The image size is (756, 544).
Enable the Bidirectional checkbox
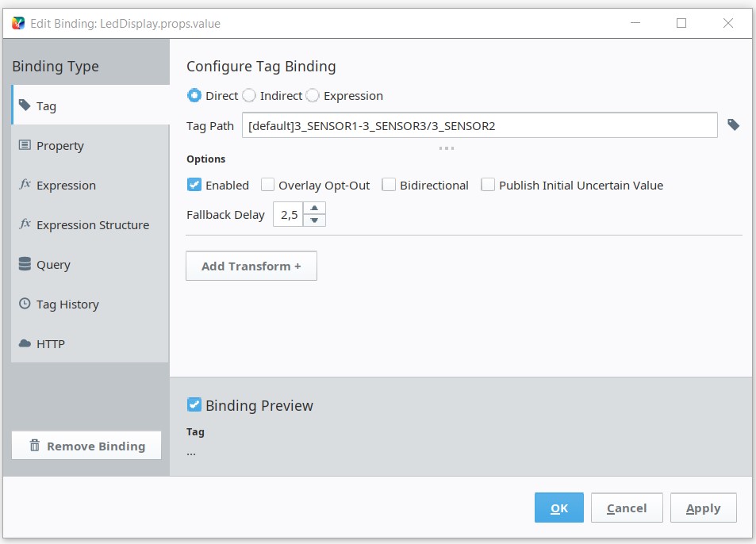tap(389, 185)
